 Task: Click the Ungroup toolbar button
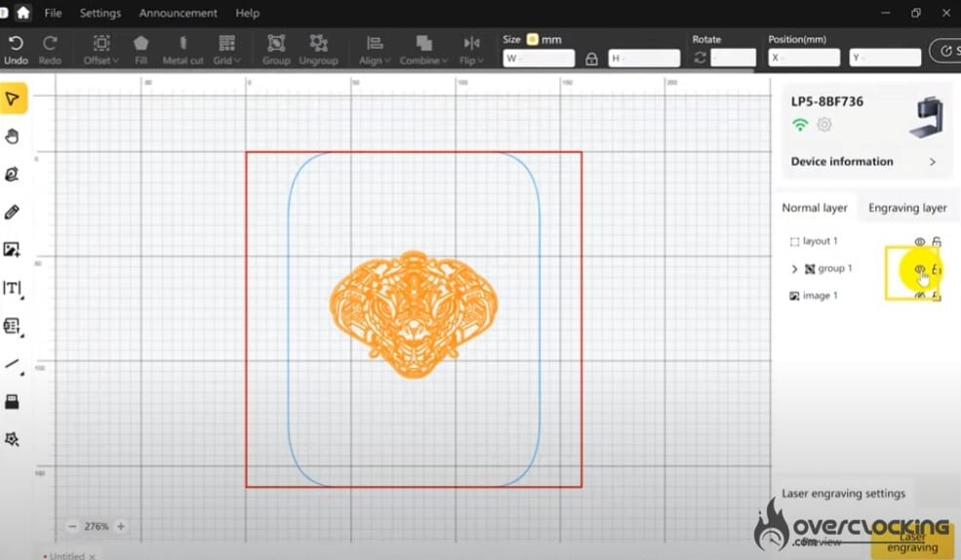(x=318, y=50)
